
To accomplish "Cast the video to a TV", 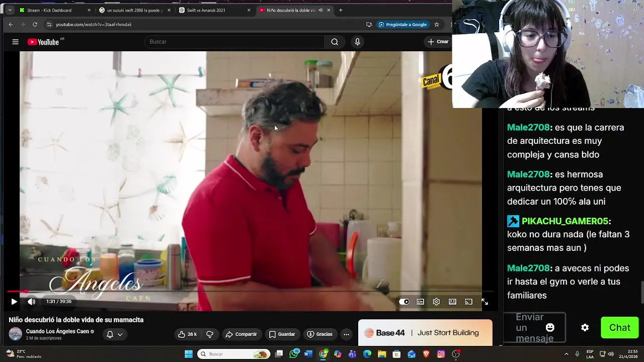I will (468, 302).
